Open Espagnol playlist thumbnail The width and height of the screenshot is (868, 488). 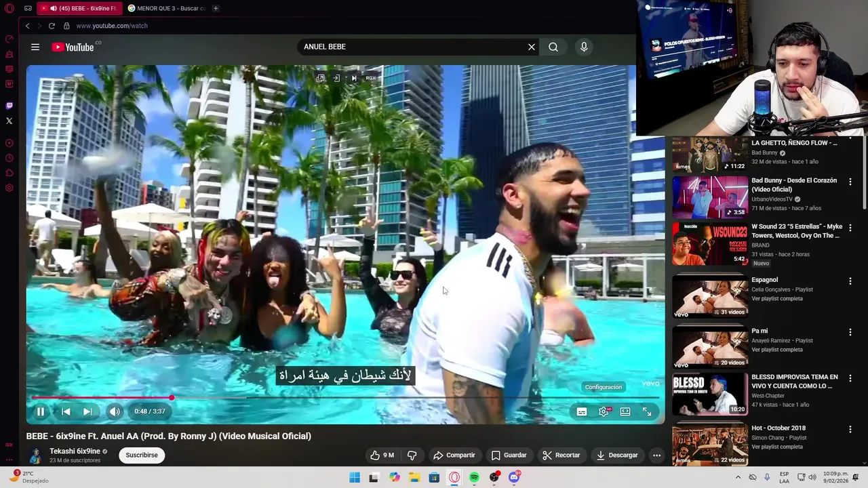click(x=710, y=296)
